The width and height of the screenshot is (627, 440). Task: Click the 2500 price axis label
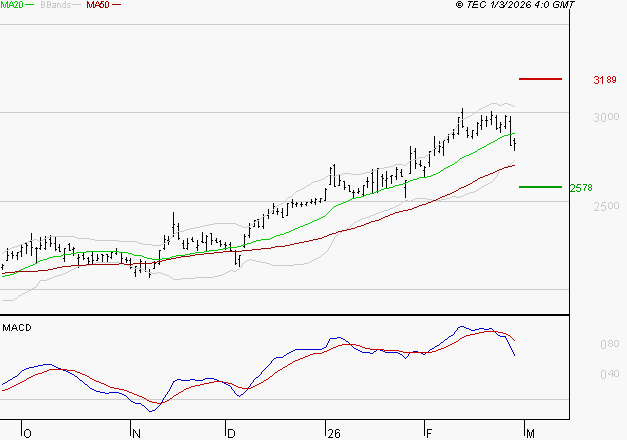click(606, 206)
